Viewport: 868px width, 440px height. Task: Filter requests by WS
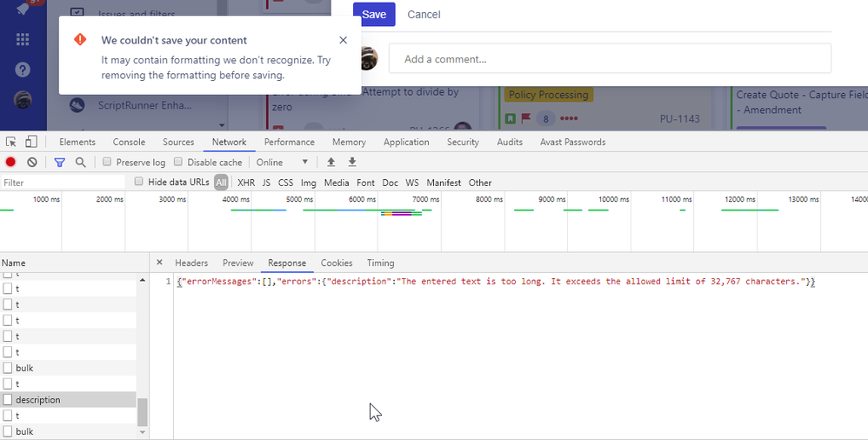(x=412, y=183)
